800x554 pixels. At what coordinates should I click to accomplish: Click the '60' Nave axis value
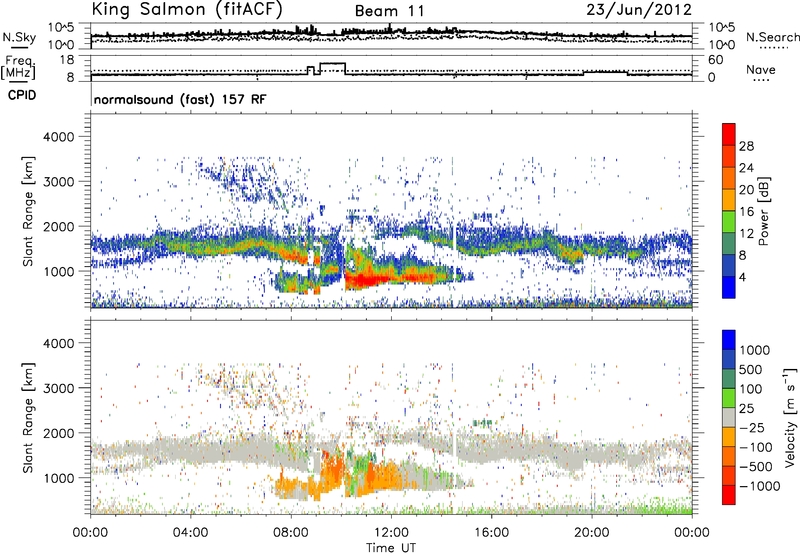coord(715,60)
